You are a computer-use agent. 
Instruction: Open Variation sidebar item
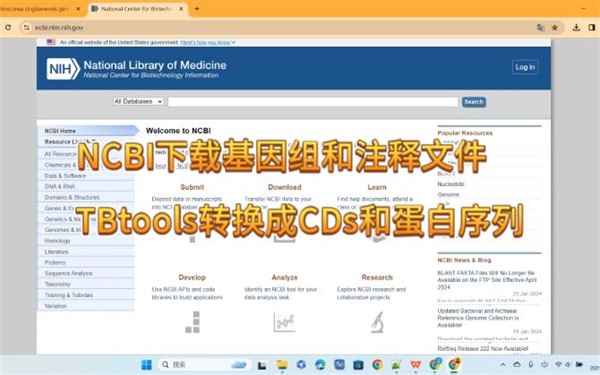pyautogui.click(x=55, y=306)
